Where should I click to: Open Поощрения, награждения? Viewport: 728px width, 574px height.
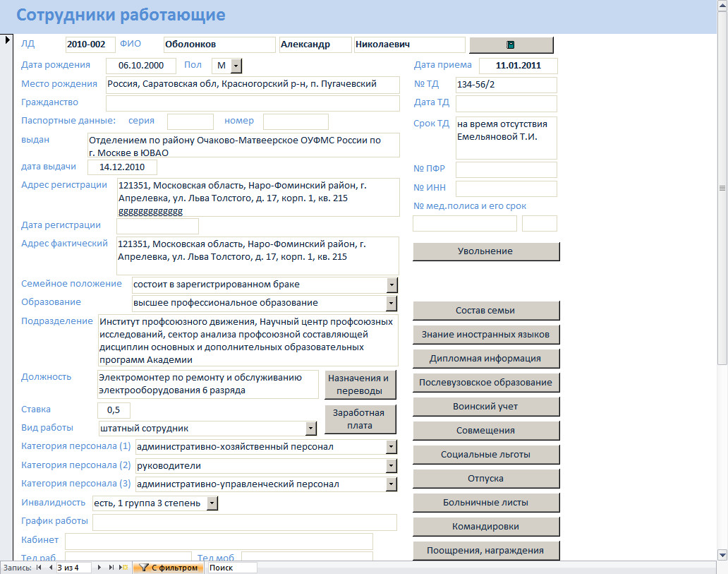coord(485,550)
